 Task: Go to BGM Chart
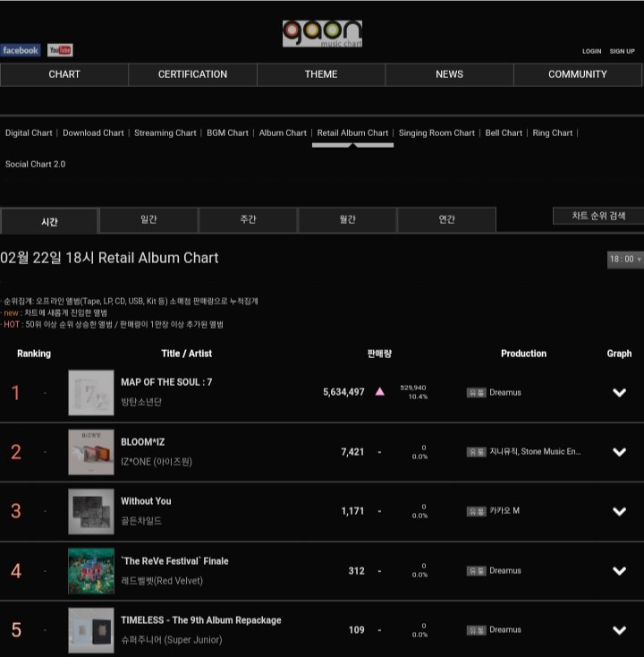pyautogui.click(x=227, y=132)
